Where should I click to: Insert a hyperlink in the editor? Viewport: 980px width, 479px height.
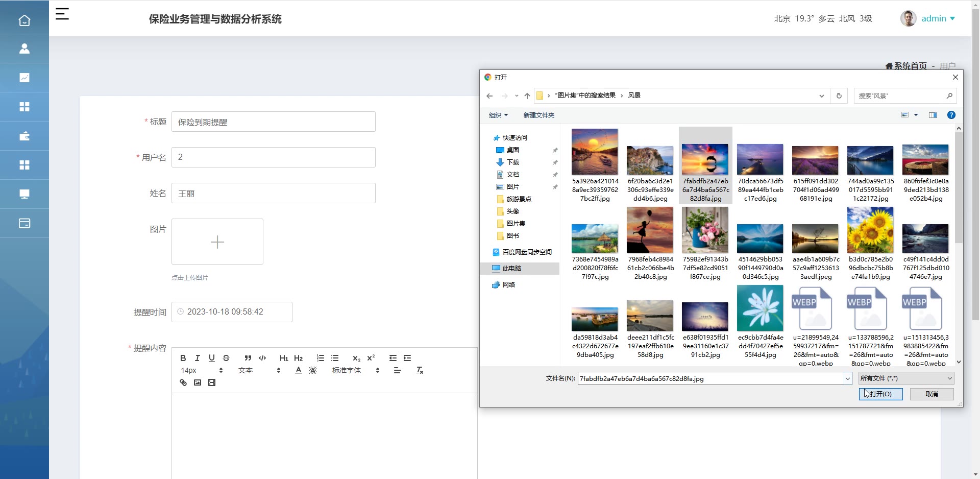click(183, 382)
